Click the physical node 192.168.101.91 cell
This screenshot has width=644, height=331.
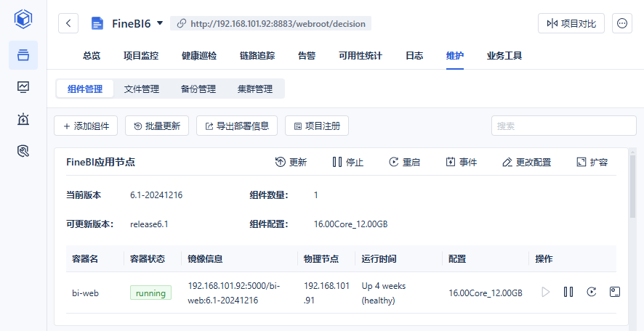point(327,293)
